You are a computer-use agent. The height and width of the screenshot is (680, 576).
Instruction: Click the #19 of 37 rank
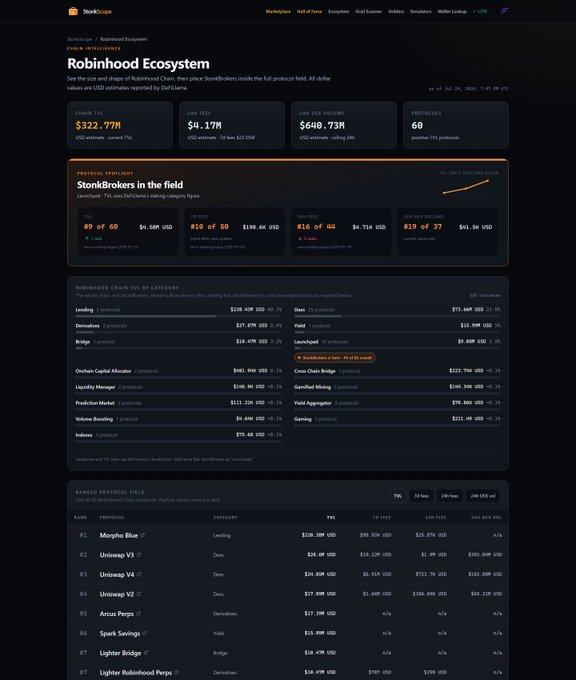(423, 226)
